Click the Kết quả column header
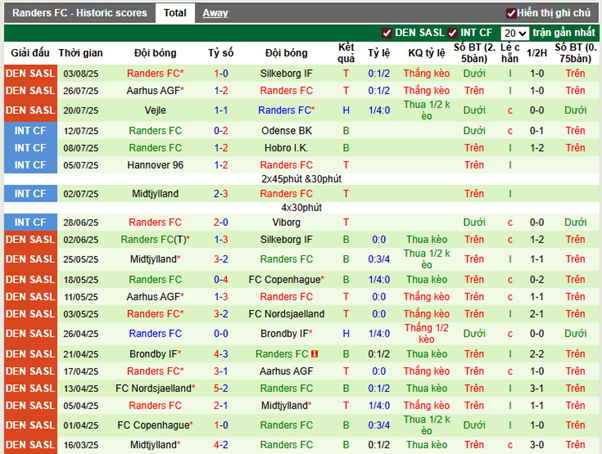The image size is (602, 454). (x=346, y=53)
